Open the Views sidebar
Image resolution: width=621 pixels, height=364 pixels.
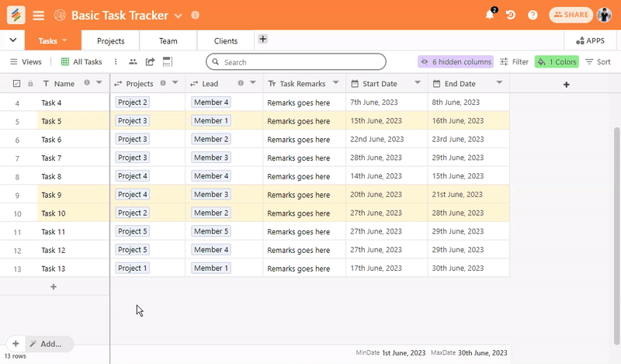[26, 62]
